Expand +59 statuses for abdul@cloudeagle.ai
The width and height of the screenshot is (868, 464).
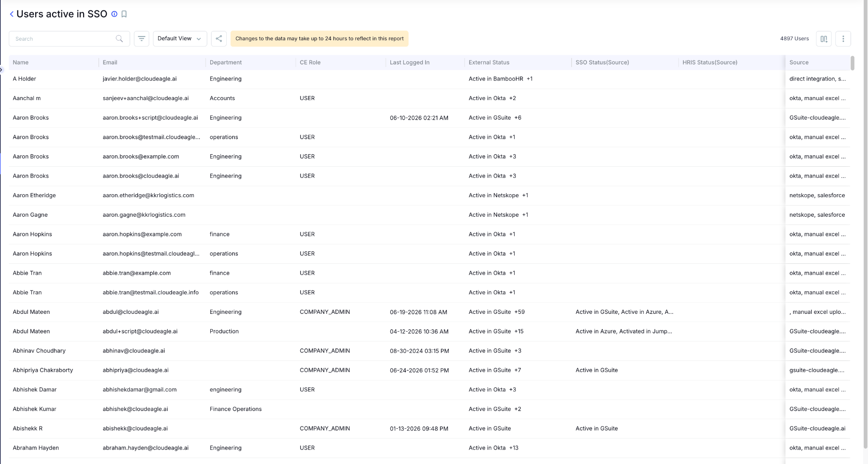coord(519,312)
